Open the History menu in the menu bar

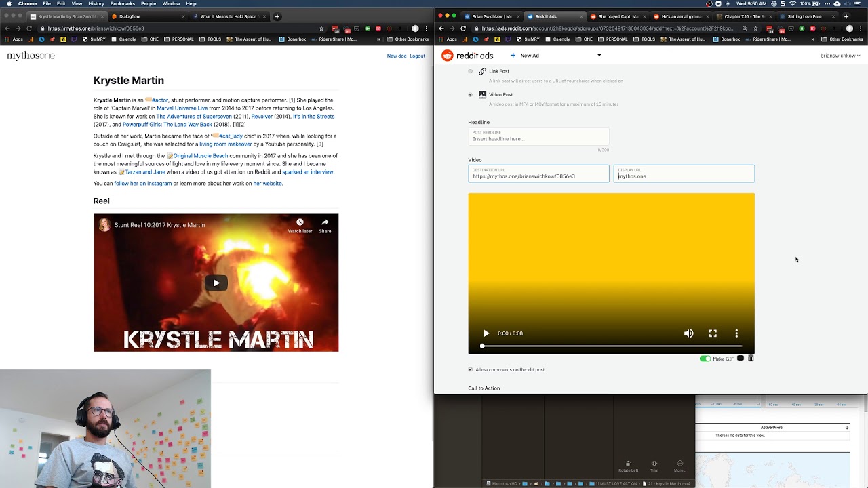pos(96,4)
